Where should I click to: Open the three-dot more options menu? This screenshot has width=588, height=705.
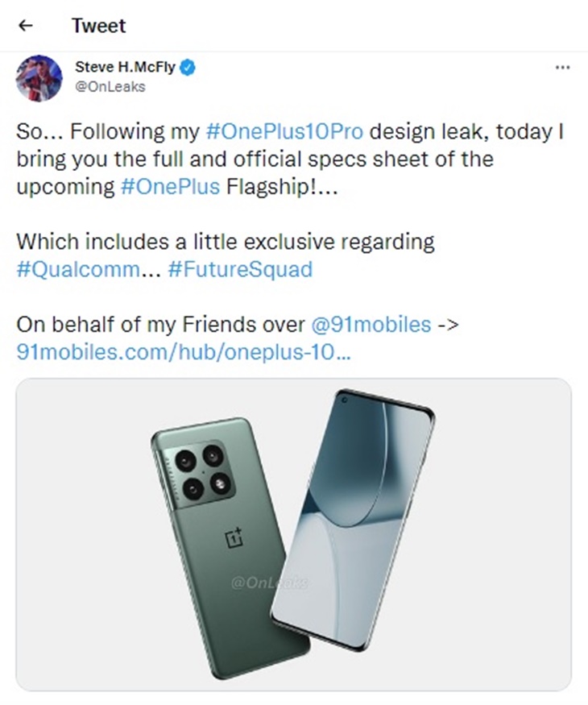(x=562, y=68)
